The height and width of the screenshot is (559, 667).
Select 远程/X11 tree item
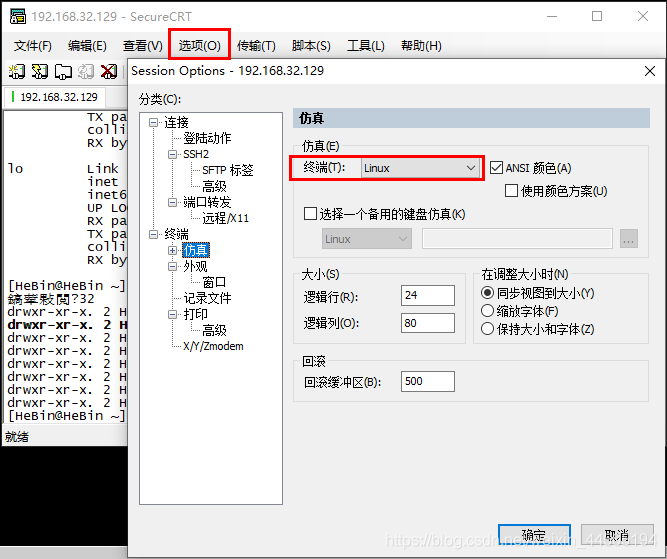[x=225, y=218]
